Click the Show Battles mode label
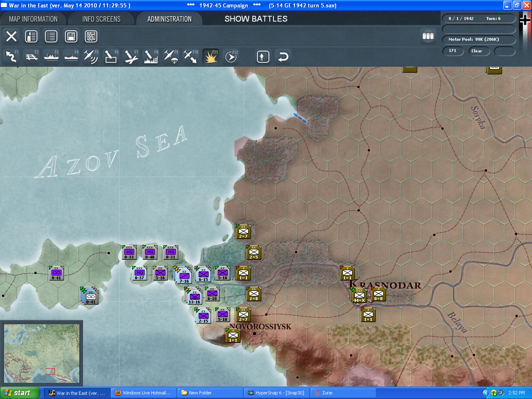The image size is (532, 399). pos(256,19)
